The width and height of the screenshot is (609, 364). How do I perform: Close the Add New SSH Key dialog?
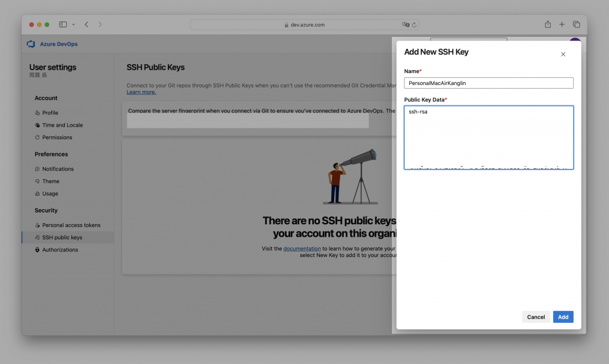point(563,54)
